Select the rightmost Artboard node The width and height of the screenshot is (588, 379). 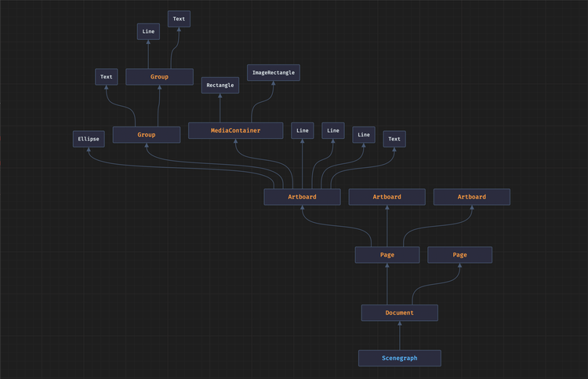tap(472, 197)
